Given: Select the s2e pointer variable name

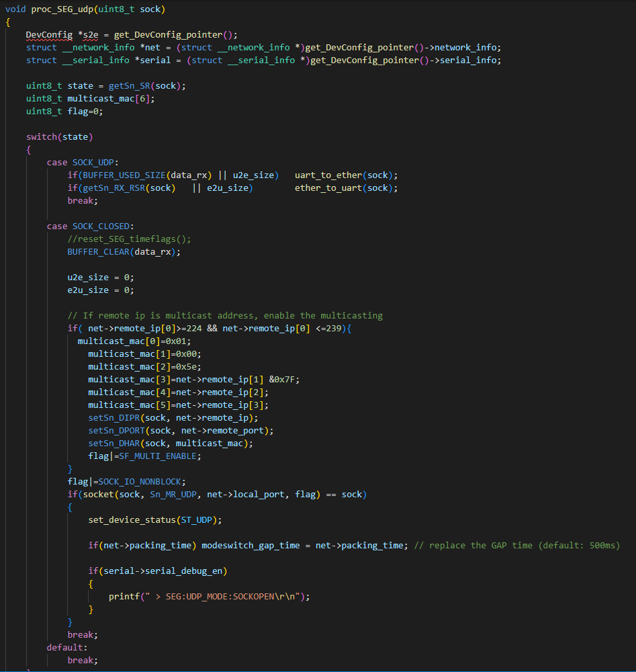Looking at the screenshot, I should 91,35.
